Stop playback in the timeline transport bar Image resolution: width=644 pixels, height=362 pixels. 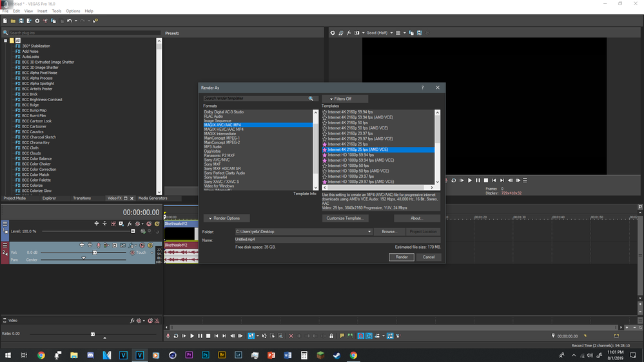(x=208, y=336)
